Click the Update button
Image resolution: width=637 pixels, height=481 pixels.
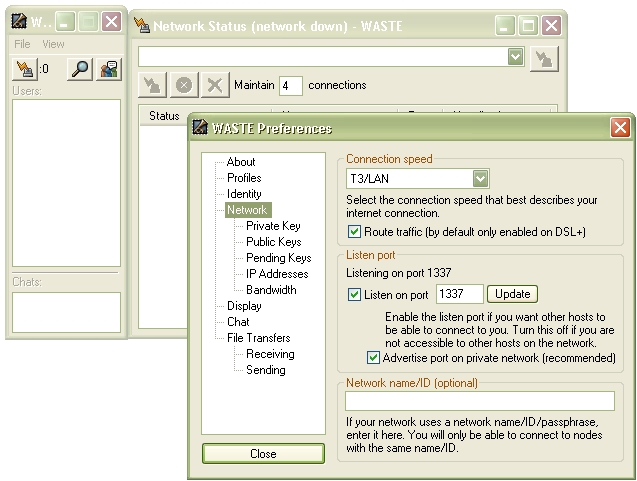point(512,294)
